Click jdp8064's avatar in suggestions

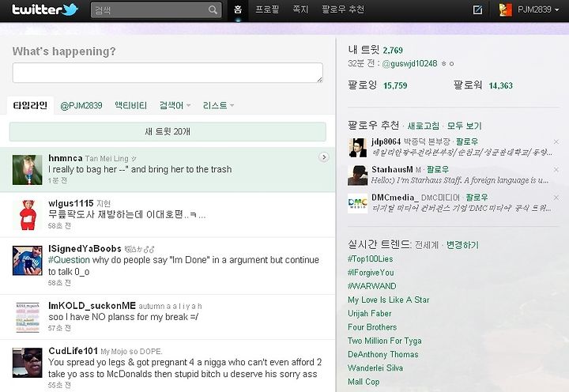tap(357, 148)
